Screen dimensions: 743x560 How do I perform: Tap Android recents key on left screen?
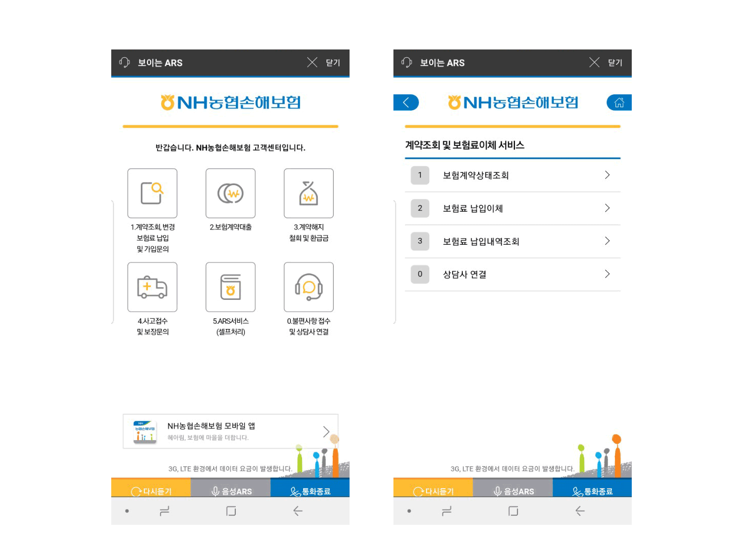pos(164,511)
